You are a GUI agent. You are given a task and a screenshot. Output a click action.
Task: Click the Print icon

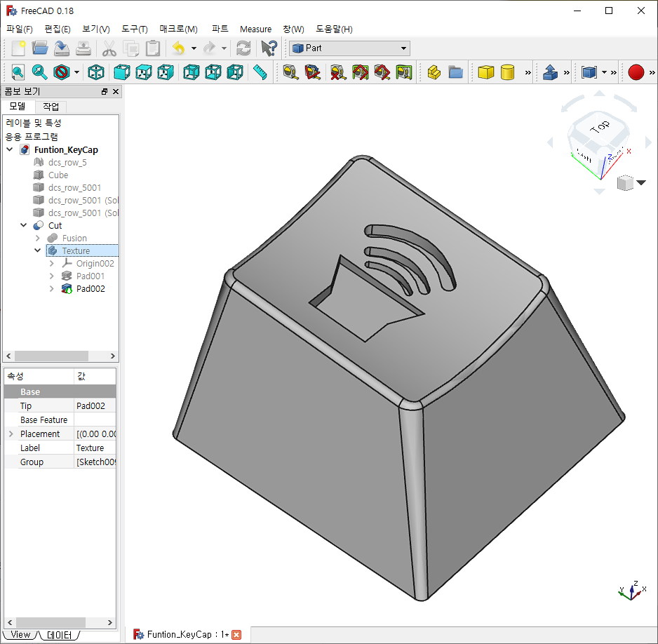coord(83,48)
